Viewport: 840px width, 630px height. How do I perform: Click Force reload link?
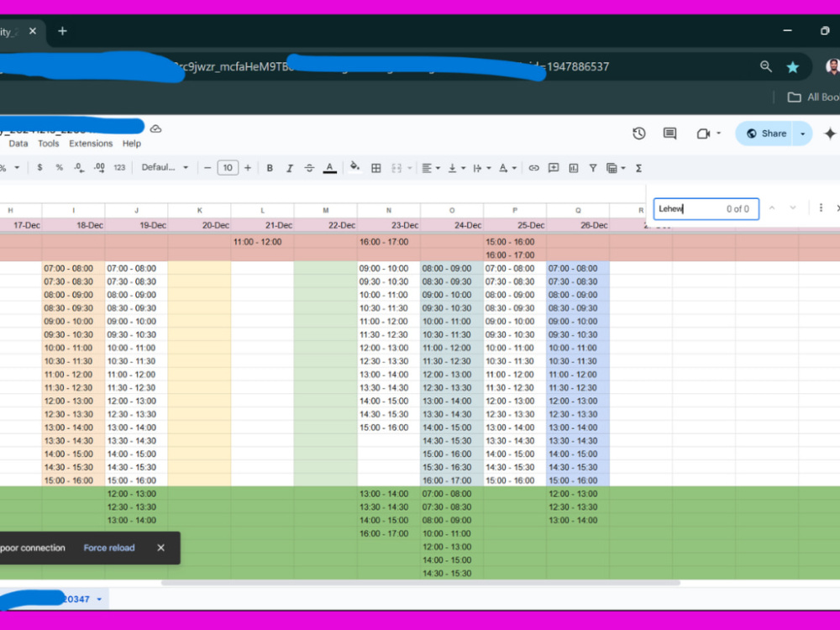point(108,548)
